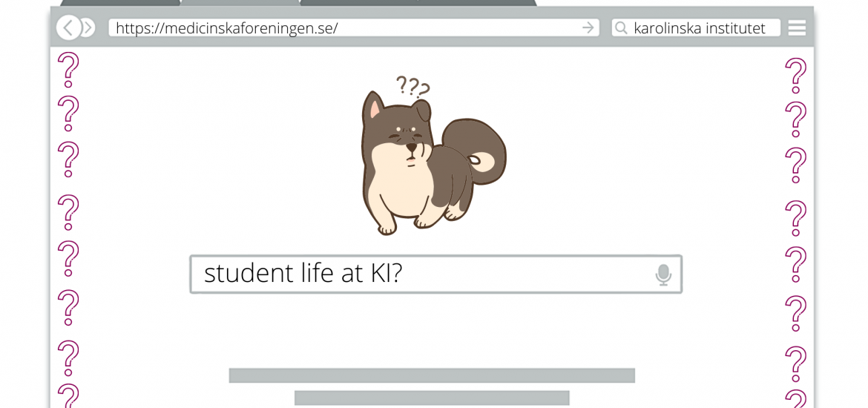Click the topmost question mark on the right border

coord(795,76)
